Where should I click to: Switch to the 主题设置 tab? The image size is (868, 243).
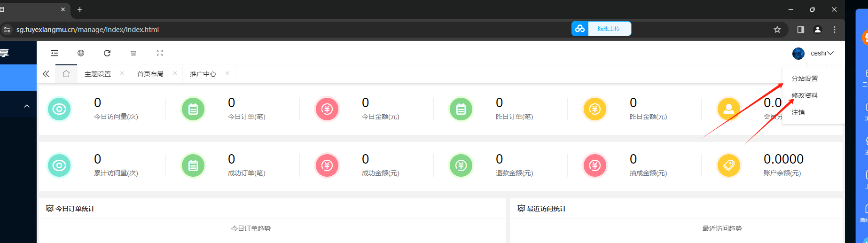coord(98,74)
